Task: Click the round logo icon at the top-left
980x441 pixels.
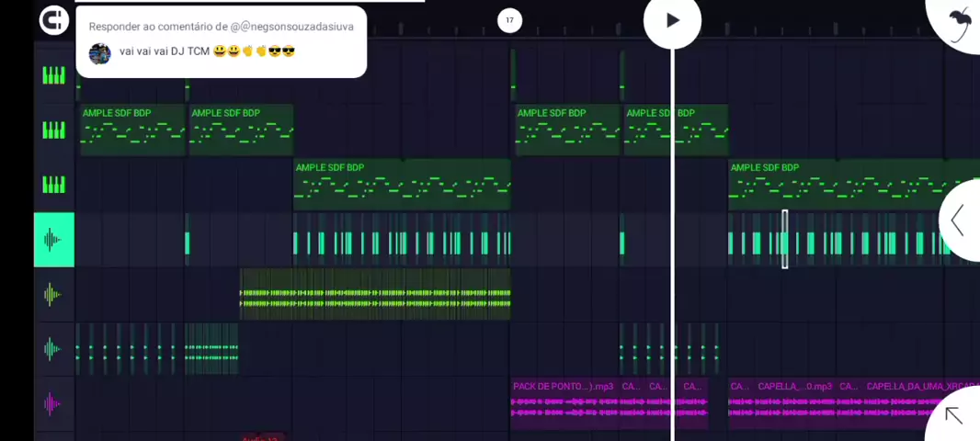Action: tap(54, 20)
